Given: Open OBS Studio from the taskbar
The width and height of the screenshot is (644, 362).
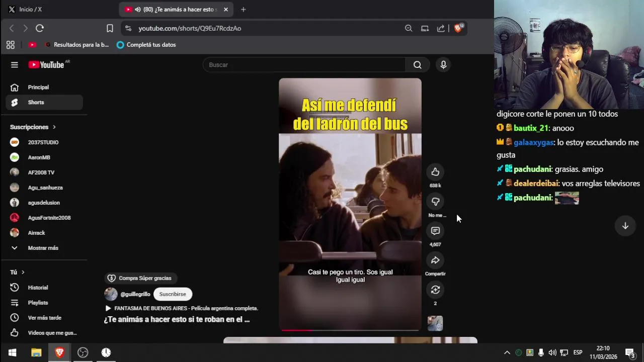Looking at the screenshot, I should pos(83,352).
